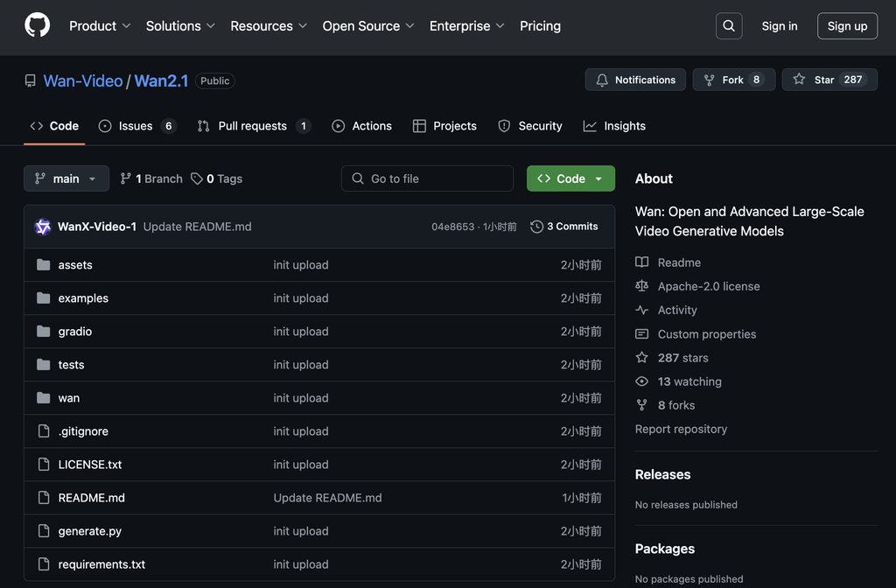The image size is (896, 588).
Task: Open the gradio folder name
Action: pyautogui.click(x=75, y=332)
